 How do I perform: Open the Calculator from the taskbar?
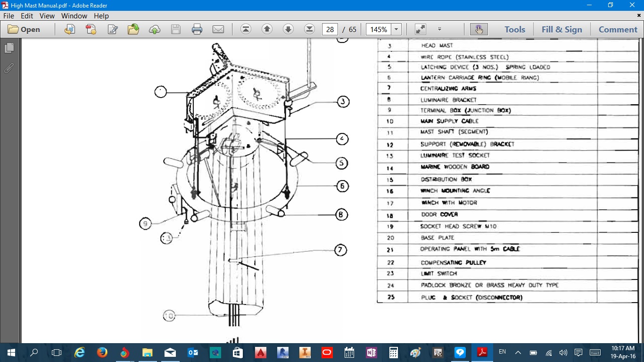click(x=394, y=352)
